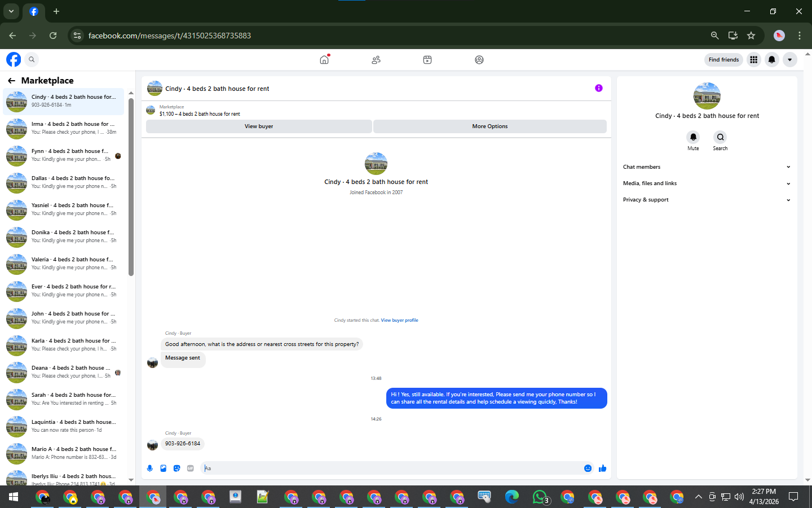
Task: Open the John conversation
Action: 64,318
